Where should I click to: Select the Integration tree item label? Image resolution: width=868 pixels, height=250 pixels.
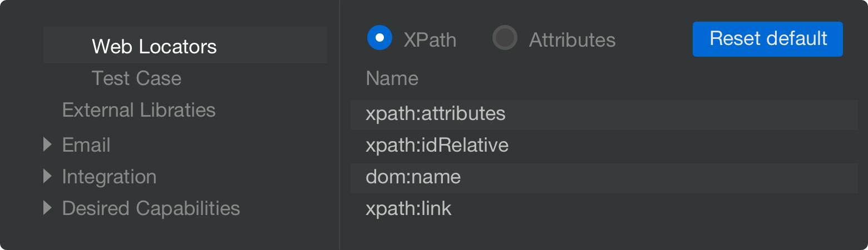pos(109,177)
